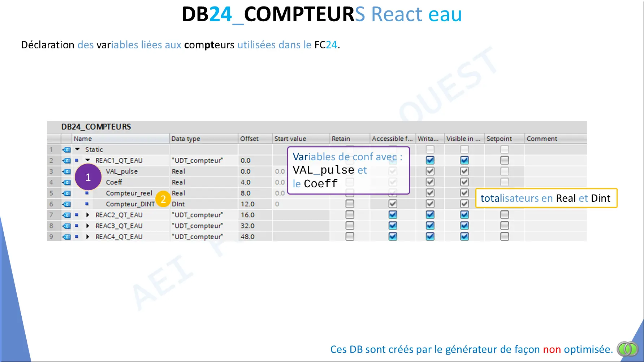Collapse the REAC1_QT_EAU structure
This screenshot has width=644, height=362.
tap(87, 160)
